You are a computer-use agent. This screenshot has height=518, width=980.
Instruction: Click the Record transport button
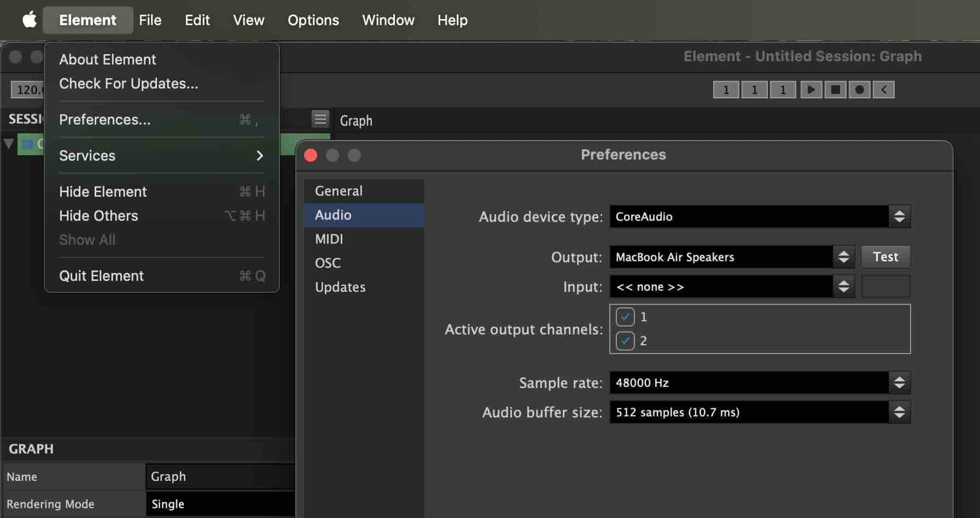(x=859, y=90)
